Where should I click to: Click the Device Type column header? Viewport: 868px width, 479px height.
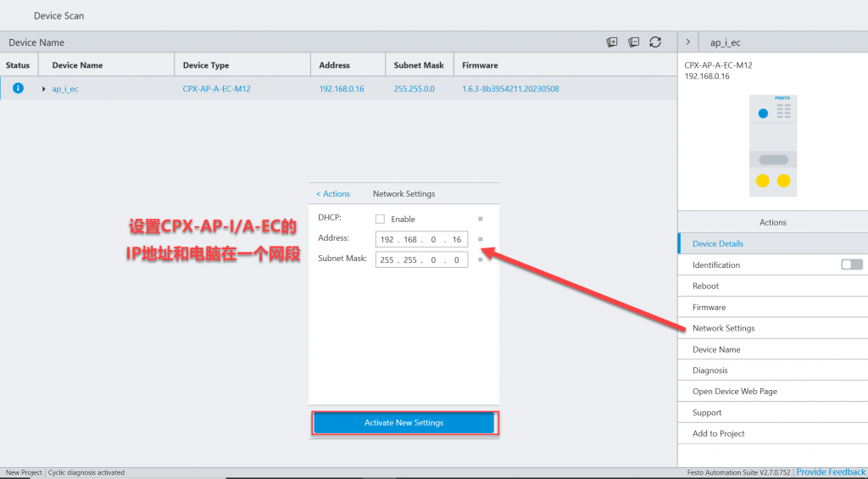tap(206, 64)
